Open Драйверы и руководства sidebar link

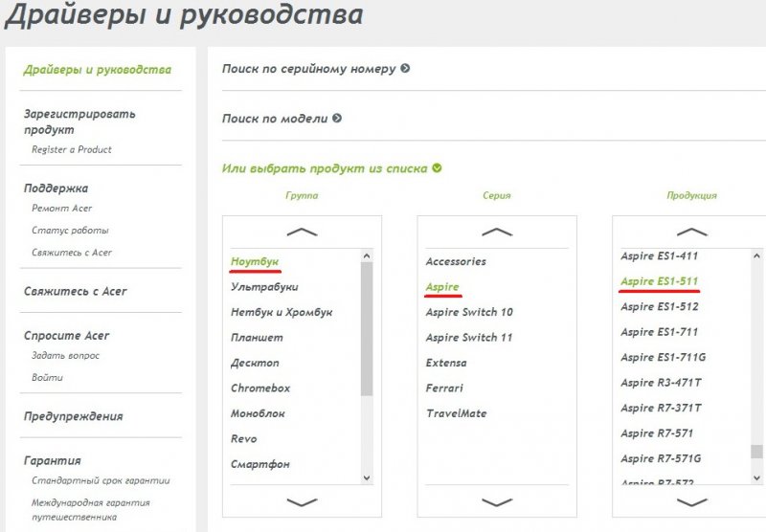coord(98,70)
